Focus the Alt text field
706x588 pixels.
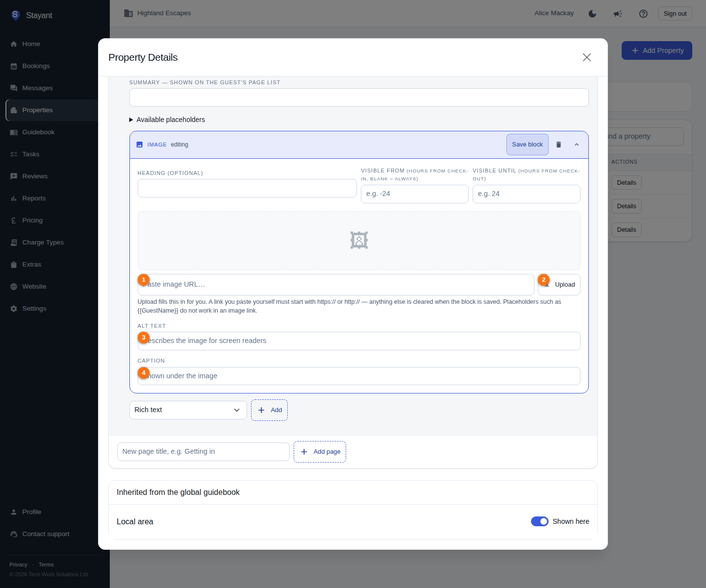(x=359, y=341)
